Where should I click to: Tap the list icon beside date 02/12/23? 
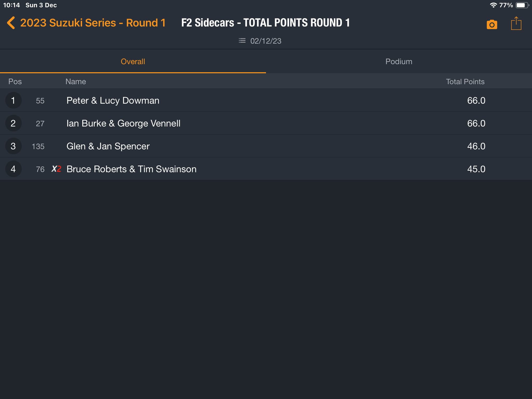coord(242,41)
